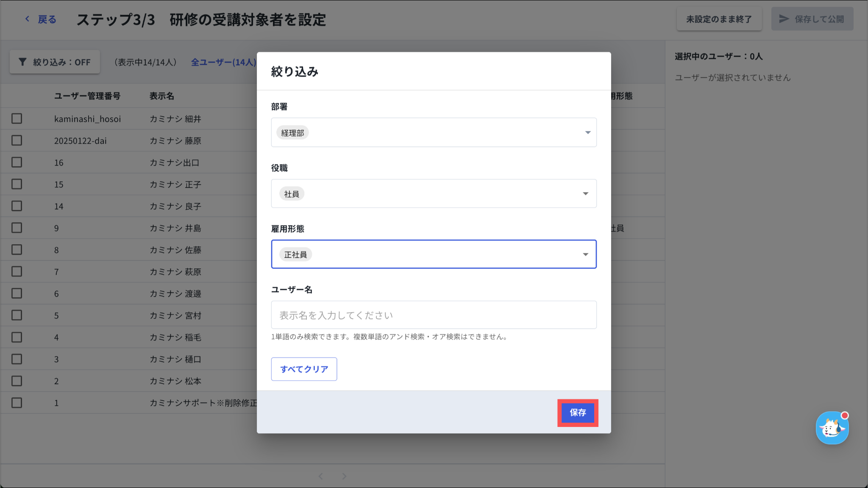
Task: Click the funnel filter icon for 絞り込み
Action: click(23, 62)
